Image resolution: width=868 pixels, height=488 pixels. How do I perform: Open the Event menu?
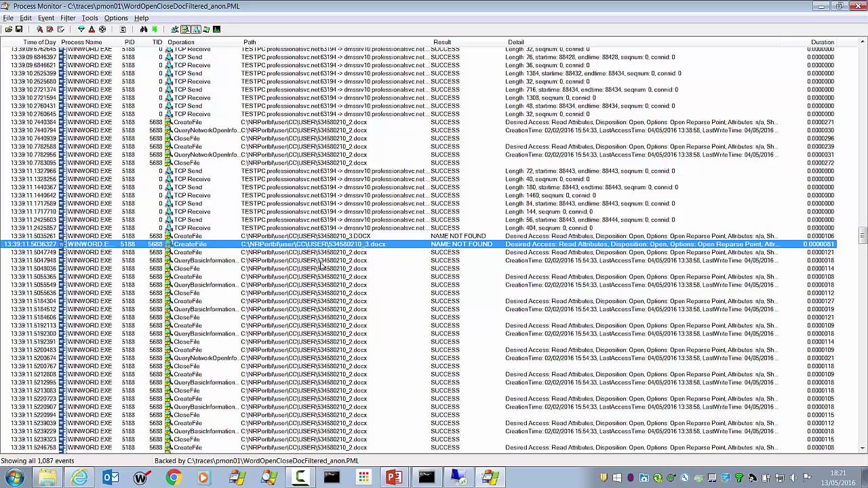(46, 18)
